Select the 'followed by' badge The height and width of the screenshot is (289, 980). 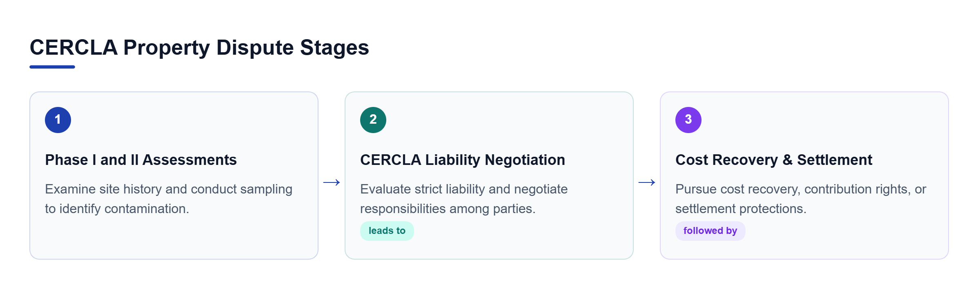[710, 231]
